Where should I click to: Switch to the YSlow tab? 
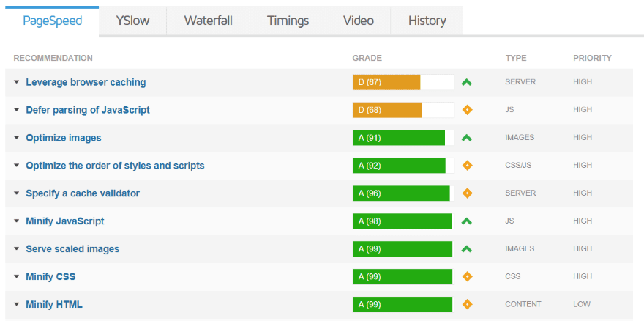132,21
